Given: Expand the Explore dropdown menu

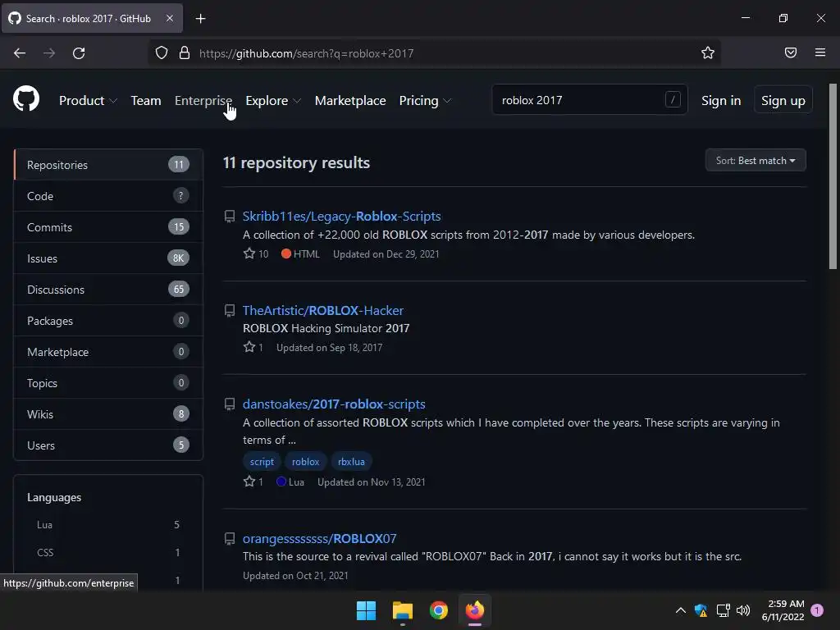Looking at the screenshot, I should [273, 100].
